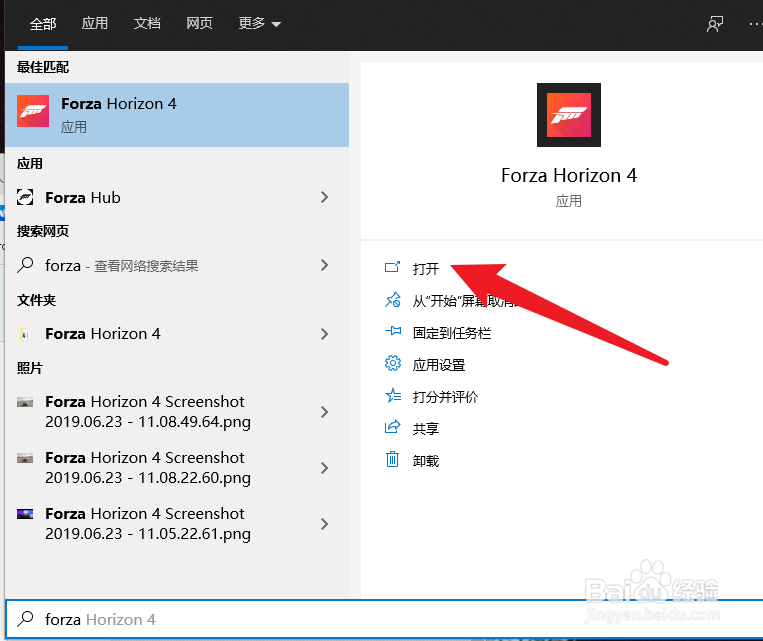
Task: Expand Forza Horizon 4 folder chevron
Action: pos(325,334)
